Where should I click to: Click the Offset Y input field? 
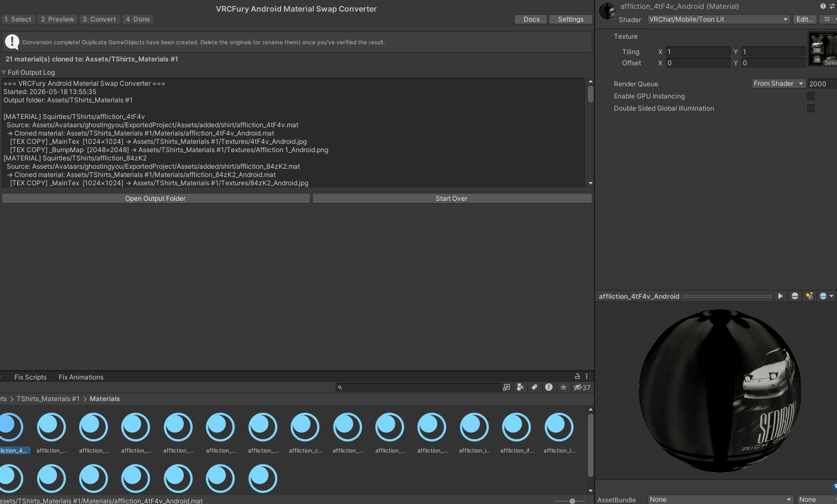[x=774, y=63]
